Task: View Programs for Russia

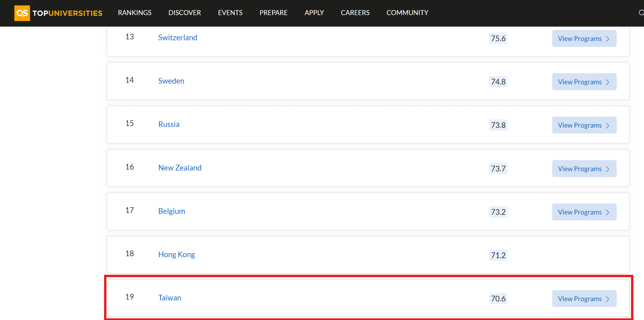Action: coord(584,125)
